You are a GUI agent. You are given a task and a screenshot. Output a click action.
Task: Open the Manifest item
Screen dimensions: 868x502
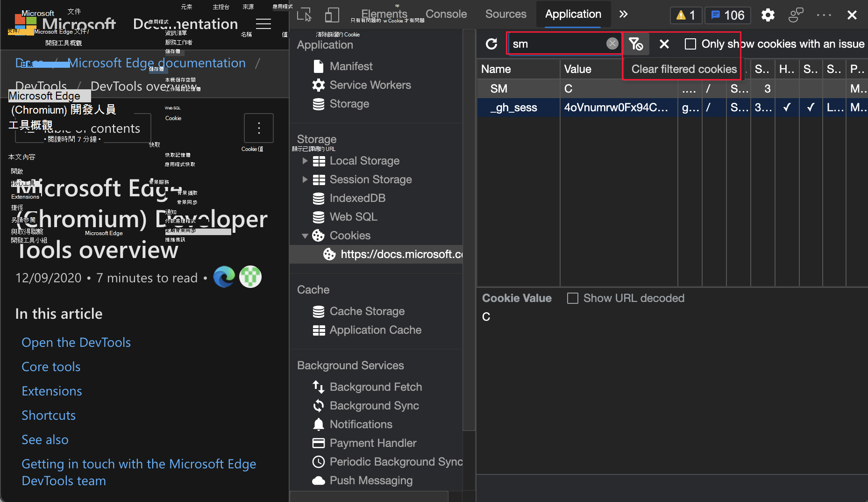pyautogui.click(x=351, y=66)
